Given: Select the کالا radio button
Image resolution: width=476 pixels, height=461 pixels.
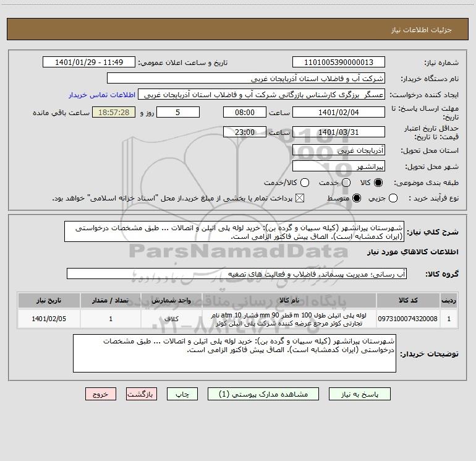Looking at the screenshot, I should [x=378, y=183].
